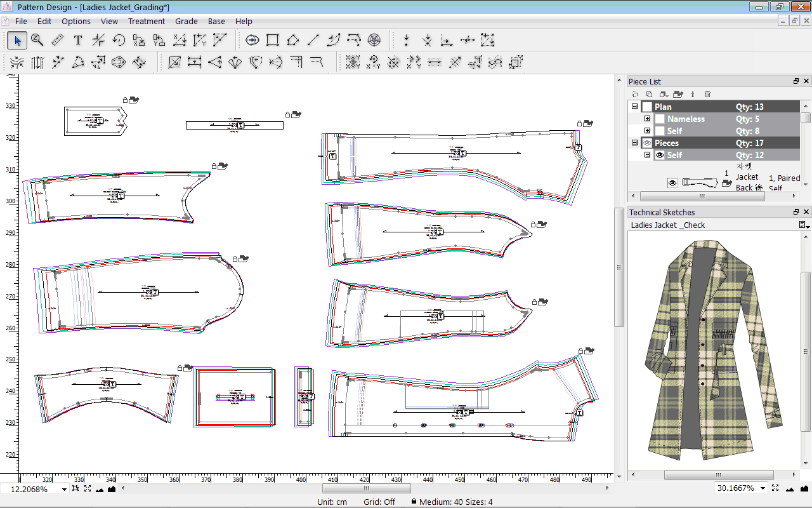This screenshot has height=508, width=812.
Task: Click the horizontal scrollbar thumb under canvas
Action: coord(366,488)
